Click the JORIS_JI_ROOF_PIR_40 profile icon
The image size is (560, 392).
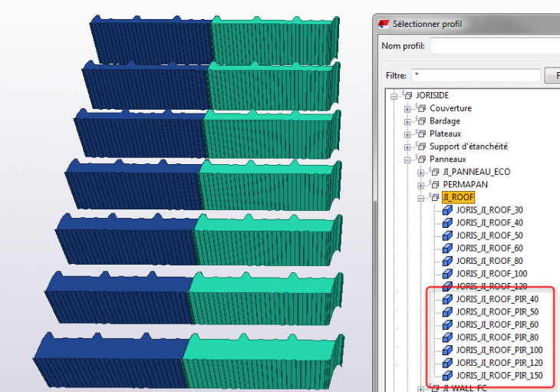[x=447, y=299]
